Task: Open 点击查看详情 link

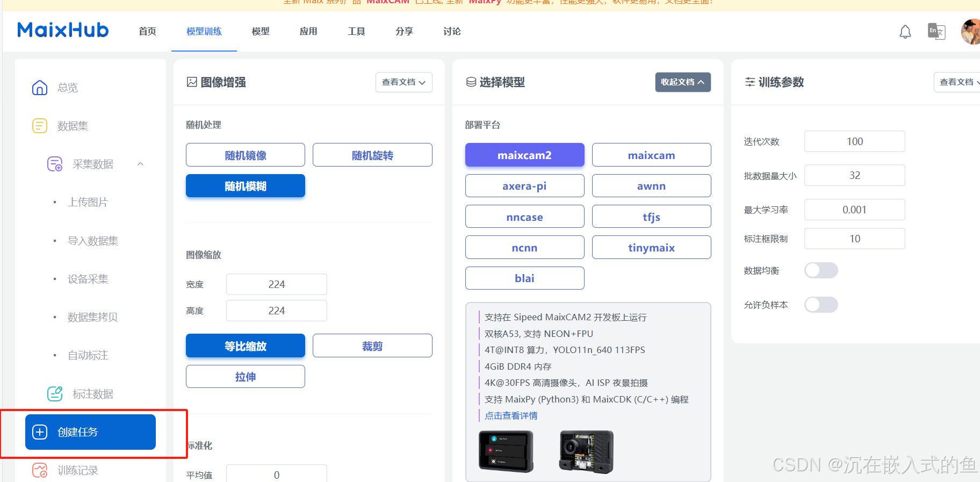Action: pos(511,415)
